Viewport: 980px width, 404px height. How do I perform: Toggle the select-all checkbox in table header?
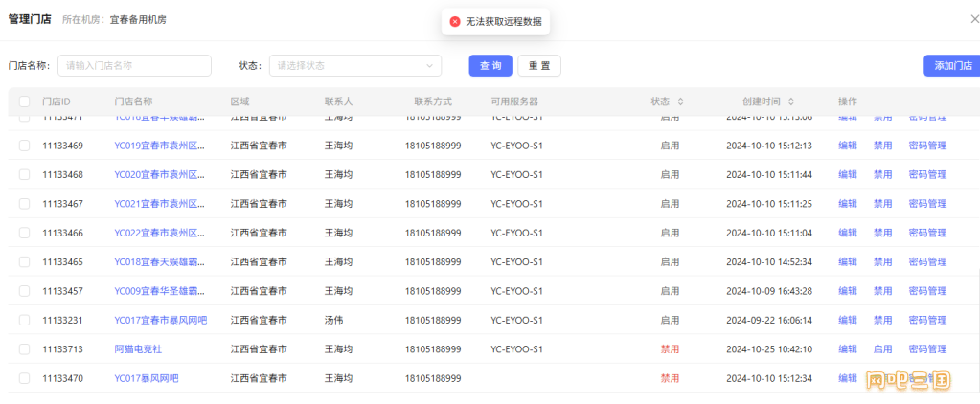(24, 101)
